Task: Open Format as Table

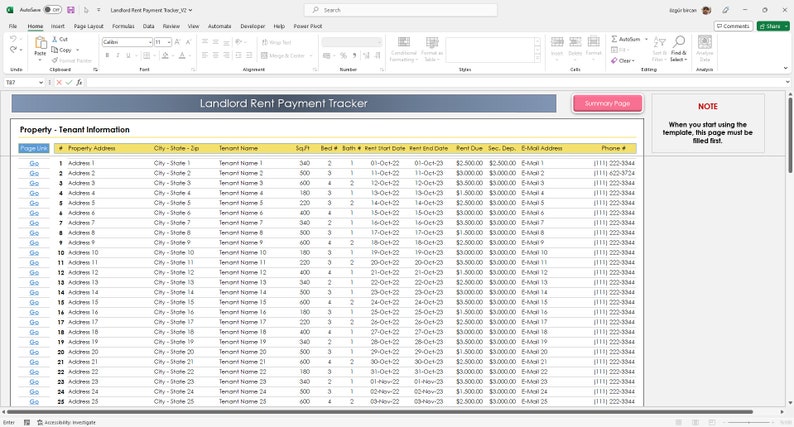Action: pos(432,49)
